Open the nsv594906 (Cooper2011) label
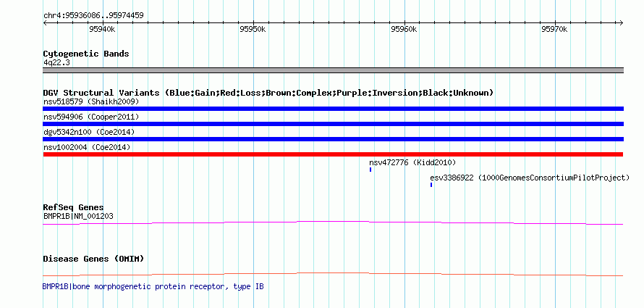The height and width of the screenshot is (308, 644). [91, 117]
